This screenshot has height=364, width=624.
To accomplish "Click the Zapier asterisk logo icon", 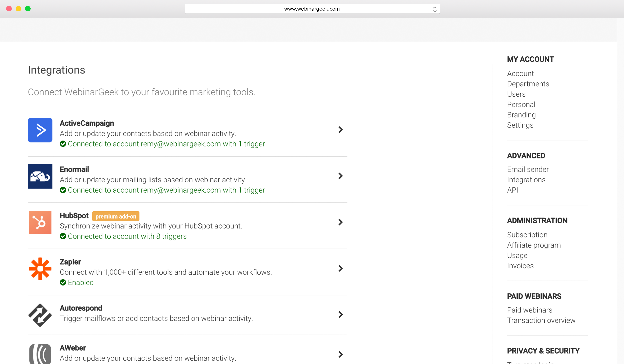I will tap(40, 269).
